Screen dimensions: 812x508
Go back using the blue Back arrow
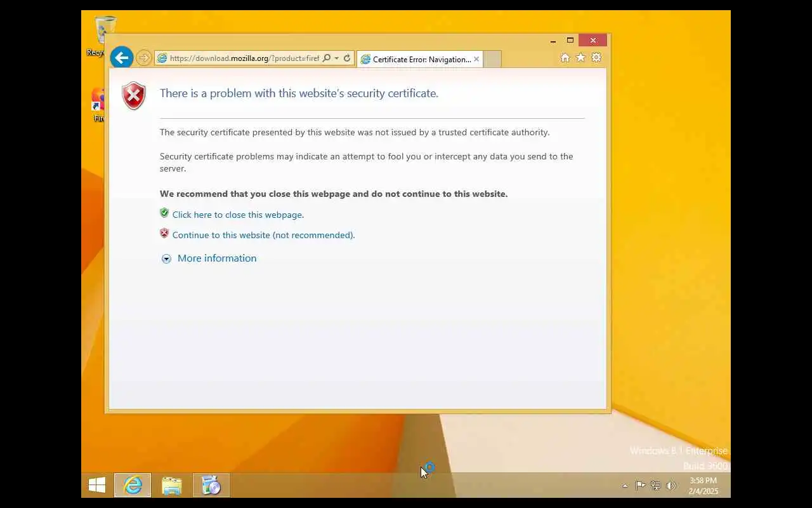122,58
